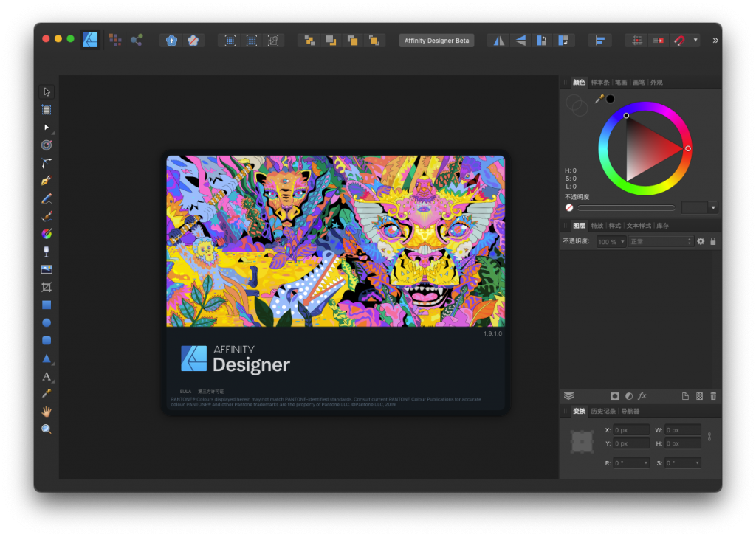Select the Triangle shape tool

point(47,358)
